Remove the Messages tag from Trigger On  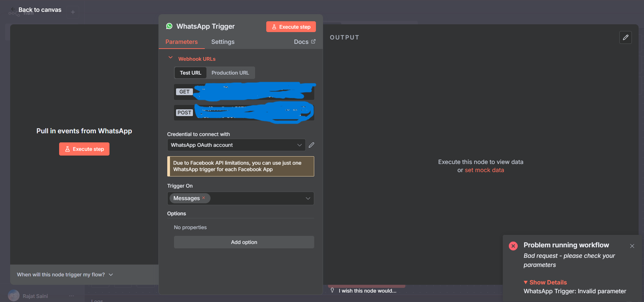point(204,198)
